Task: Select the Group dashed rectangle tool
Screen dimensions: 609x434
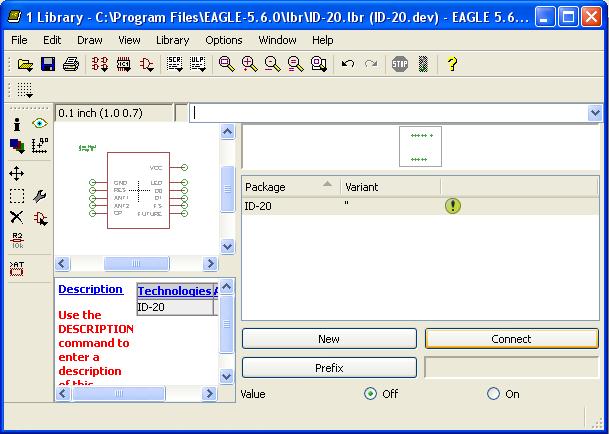Action: [17, 196]
